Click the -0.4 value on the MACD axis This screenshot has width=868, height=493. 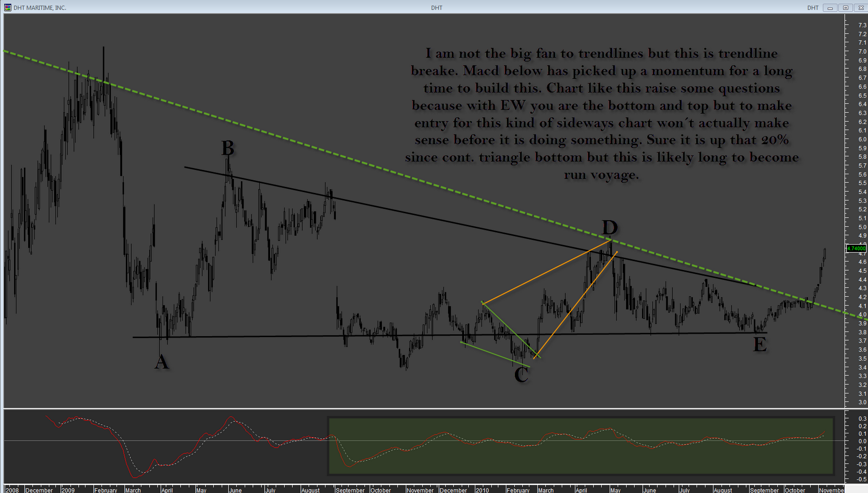[x=861, y=472]
